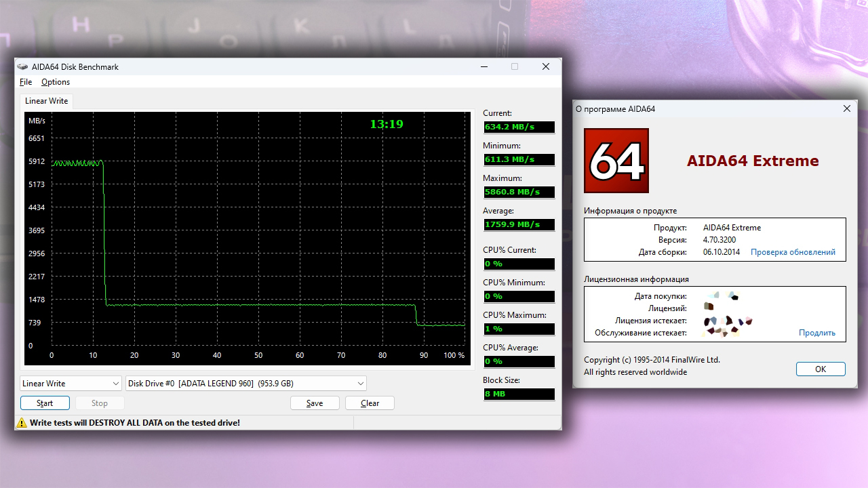This screenshot has height=488, width=868.
Task: Expand the Linear Write test type dropdown
Action: (71, 384)
